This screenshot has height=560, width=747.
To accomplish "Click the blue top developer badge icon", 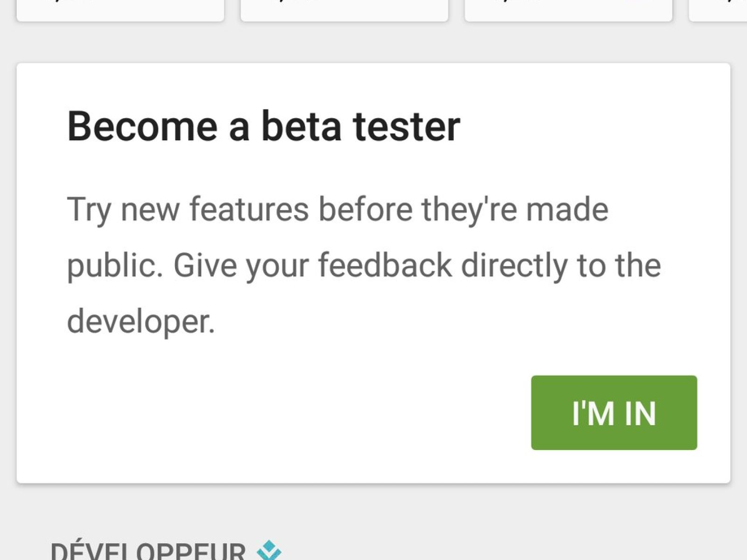I will 269,551.
